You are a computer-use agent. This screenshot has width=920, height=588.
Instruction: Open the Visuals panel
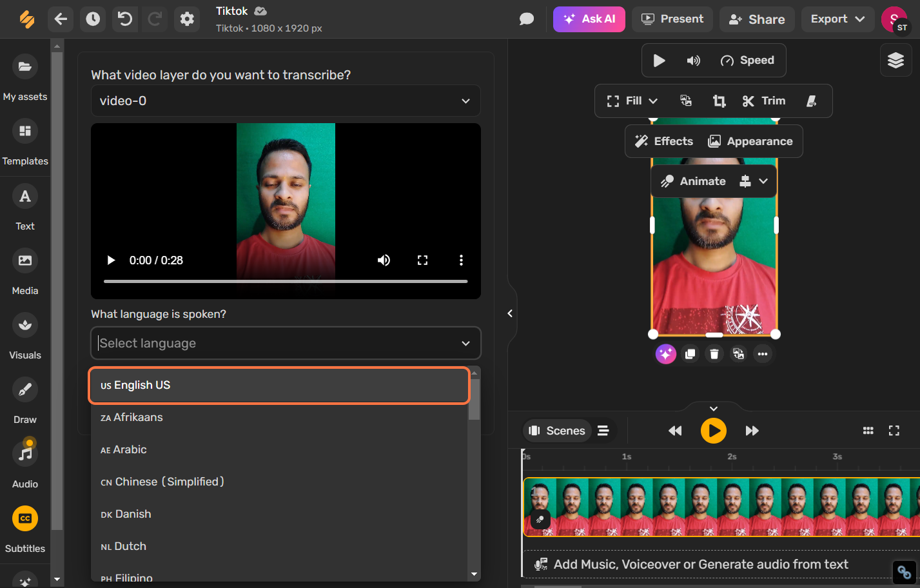pyautogui.click(x=25, y=336)
